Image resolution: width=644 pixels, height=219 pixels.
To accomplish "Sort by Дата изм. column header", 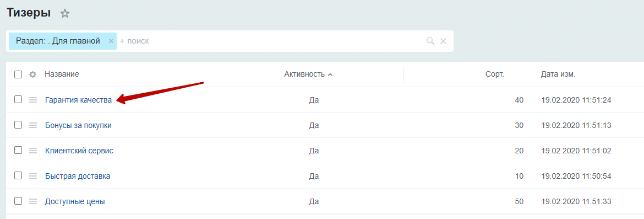I will click(x=558, y=74).
